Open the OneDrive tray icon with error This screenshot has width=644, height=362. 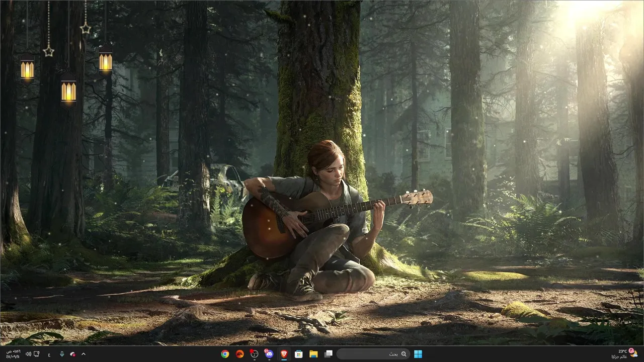click(73, 354)
